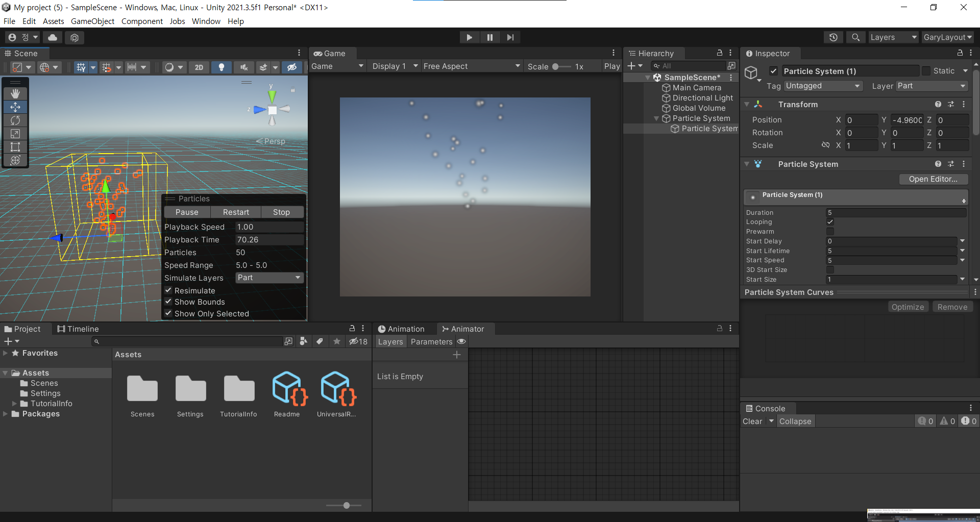980x522 pixels.
Task: Click the Step frame button
Action: (510, 37)
